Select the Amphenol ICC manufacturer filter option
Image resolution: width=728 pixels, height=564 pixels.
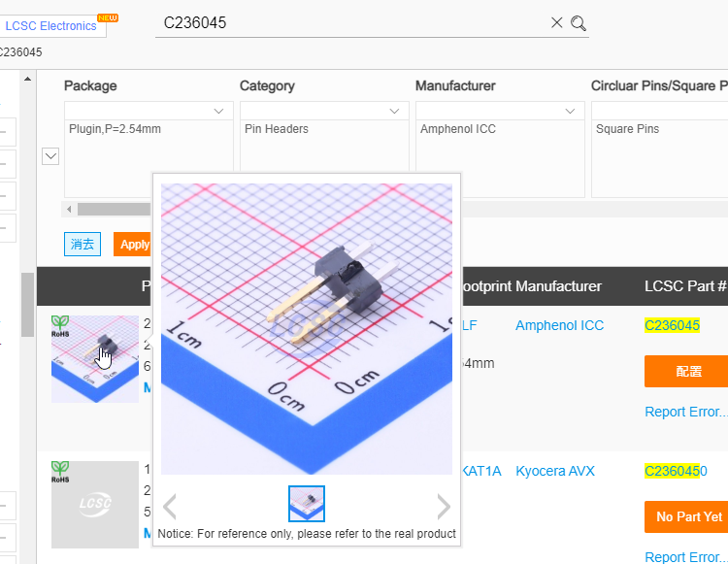[x=458, y=129]
